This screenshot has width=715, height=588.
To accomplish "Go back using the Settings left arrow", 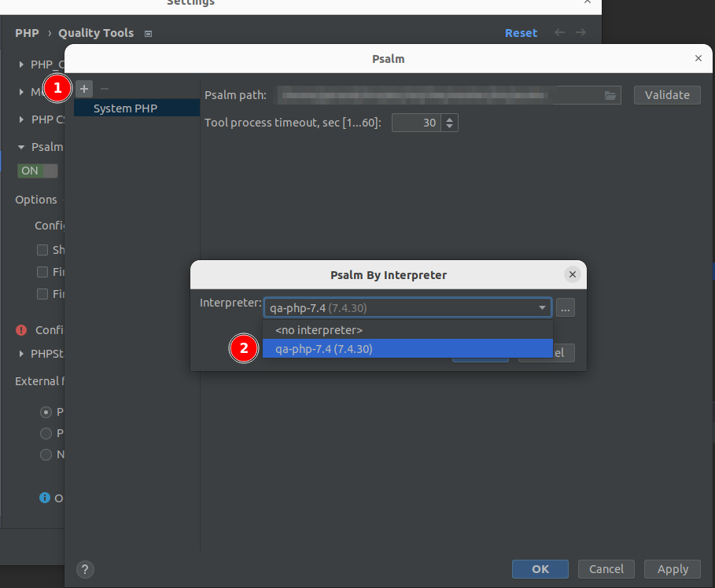I will pyautogui.click(x=559, y=32).
